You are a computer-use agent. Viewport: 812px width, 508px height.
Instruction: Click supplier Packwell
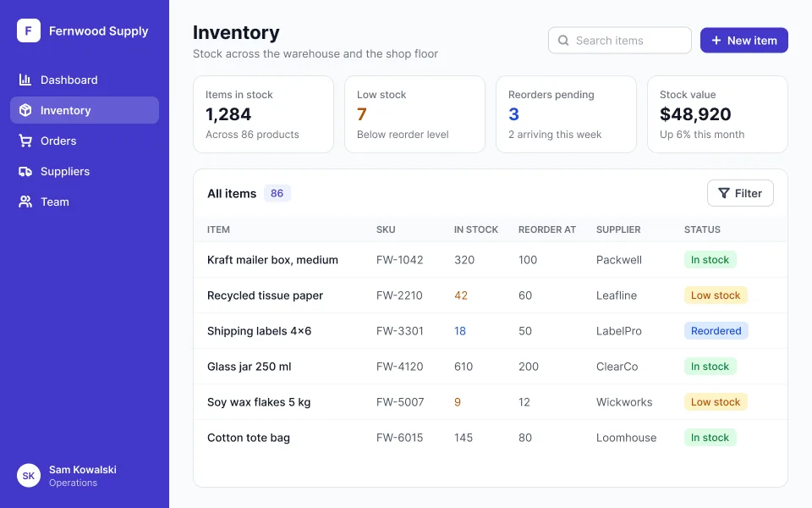pos(619,260)
